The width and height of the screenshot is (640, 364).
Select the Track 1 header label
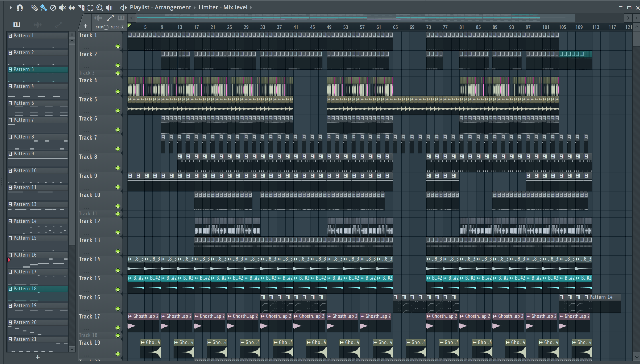pyautogui.click(x=88, y=35)
